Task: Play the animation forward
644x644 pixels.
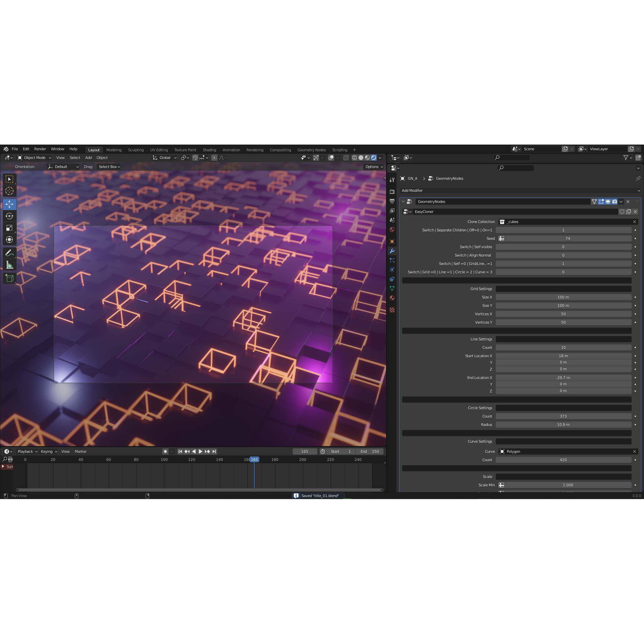Action: tap(201, 451)
